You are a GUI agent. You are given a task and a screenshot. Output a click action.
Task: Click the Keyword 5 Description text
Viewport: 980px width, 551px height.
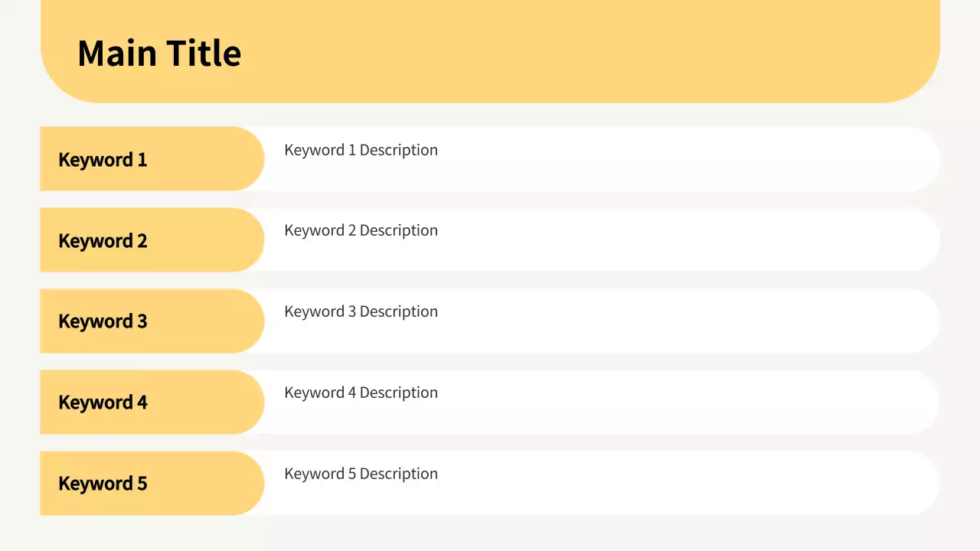pos(361,474)
